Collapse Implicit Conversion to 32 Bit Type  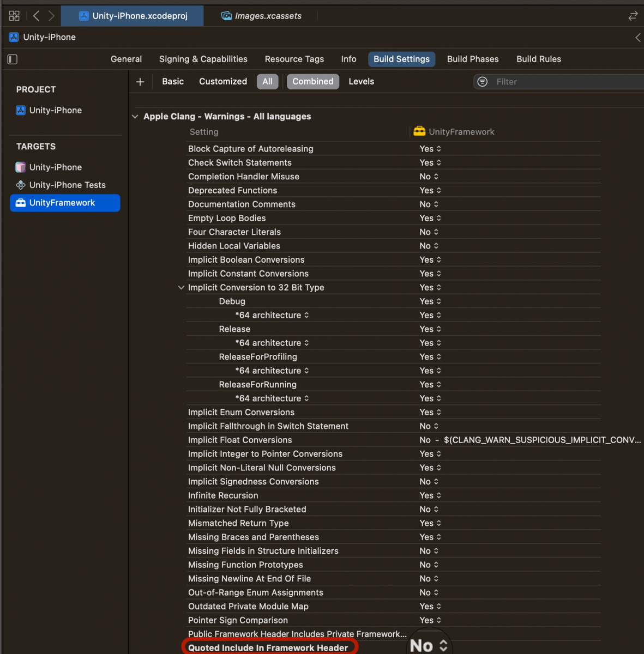click(181, 288)
